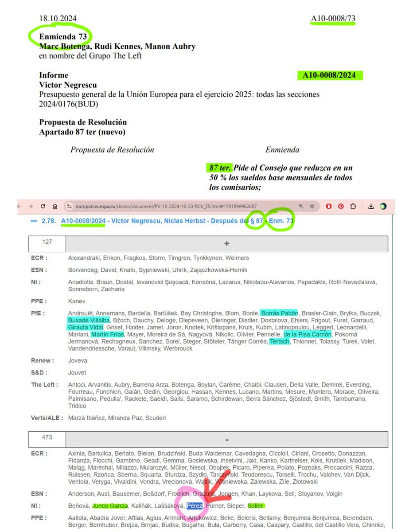Select highlighted name Buxadé Villalba
The width and height of the screenshot is (413, 532).
click(90, 320)
